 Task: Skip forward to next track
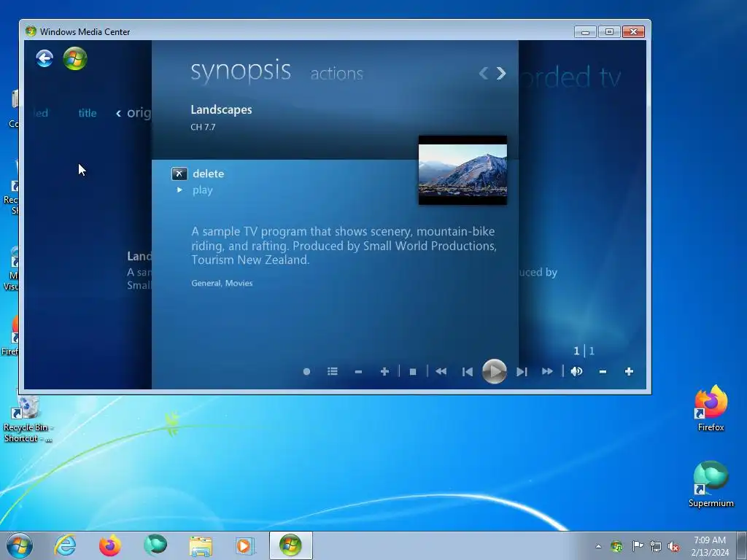[522, 371]
